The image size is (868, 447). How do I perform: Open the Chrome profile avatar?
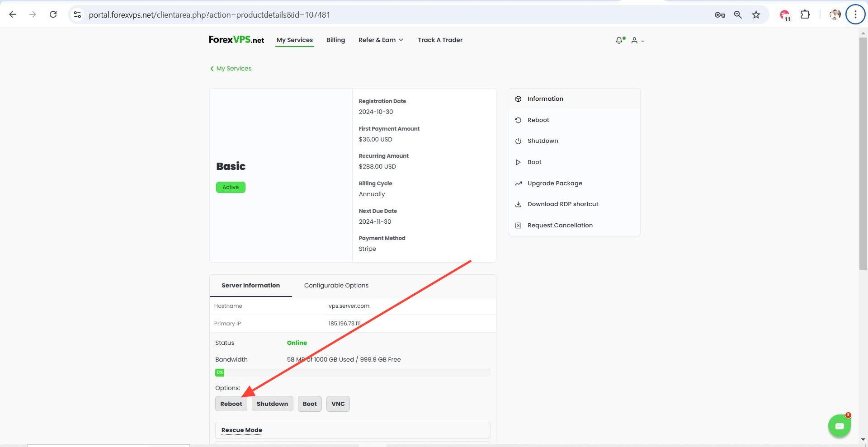tap(835, 14)
